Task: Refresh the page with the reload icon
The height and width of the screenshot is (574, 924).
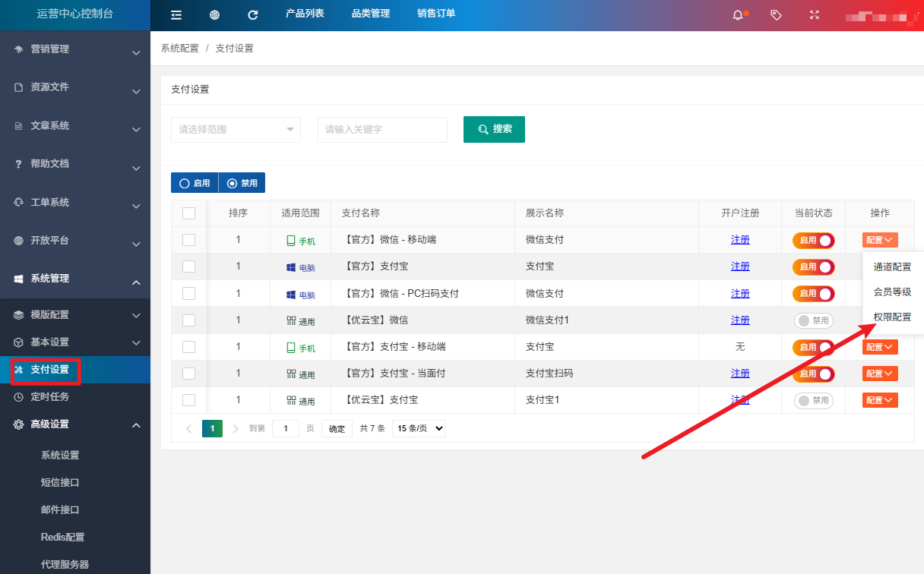Action: click(253, 14)
